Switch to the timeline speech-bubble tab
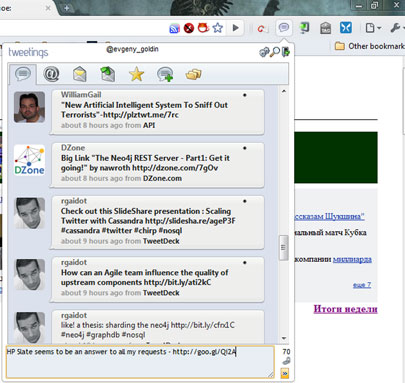This screenshot has width=405, height=383. click(x=23, y=74)
